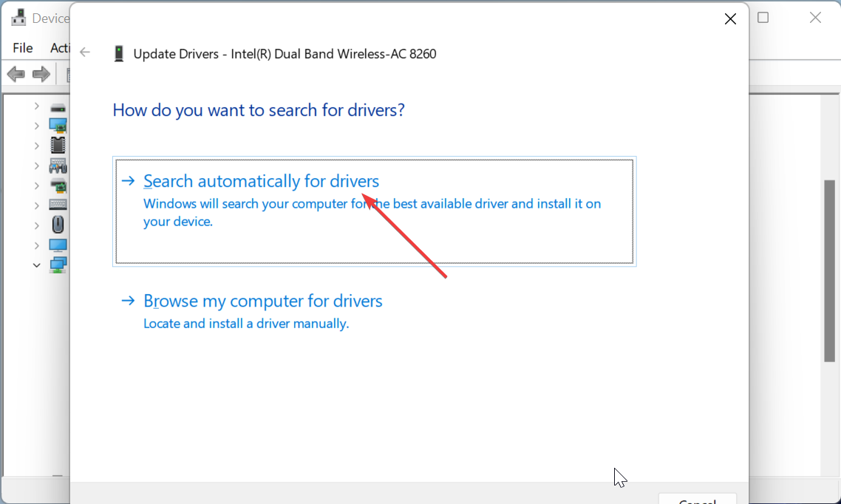Go back using the Update Drivers back arrow
Image resolution: width=841 pixels, height=504 pixels.
[x=85, y=52]
